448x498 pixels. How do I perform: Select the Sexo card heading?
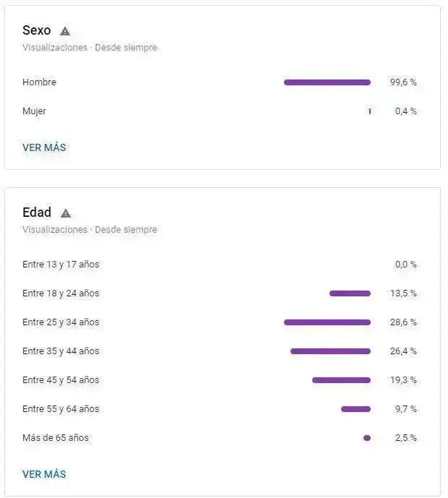click(x=37, y=30)
